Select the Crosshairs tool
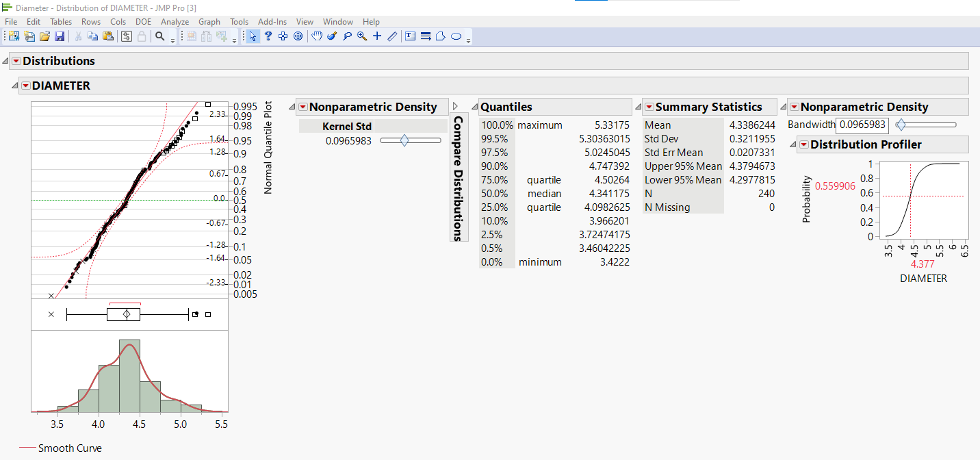Image resolution: width=980 pixels, height=460 pixels. (x=377, y=36)
